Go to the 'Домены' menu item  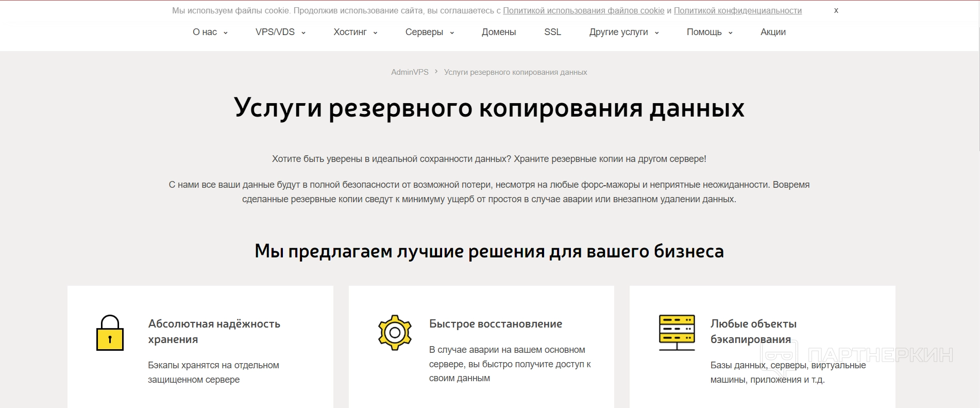(498, 32)
